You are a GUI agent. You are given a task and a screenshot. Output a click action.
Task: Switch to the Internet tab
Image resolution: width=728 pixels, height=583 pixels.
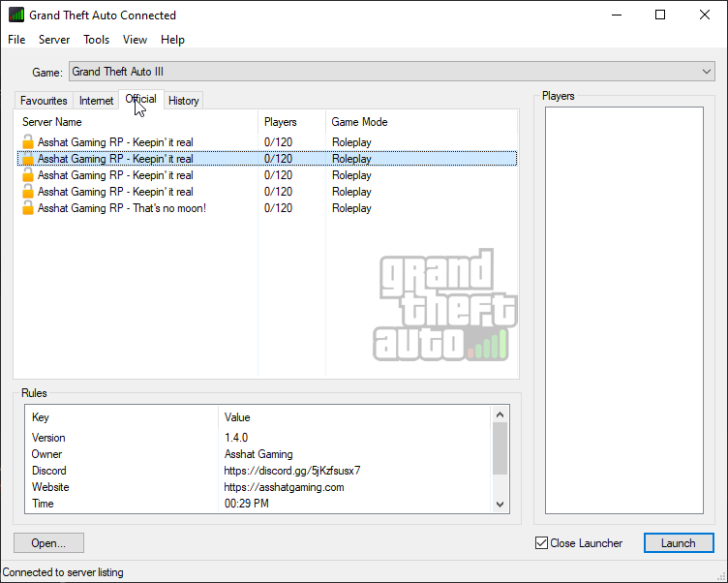click(x=96, y=101)
